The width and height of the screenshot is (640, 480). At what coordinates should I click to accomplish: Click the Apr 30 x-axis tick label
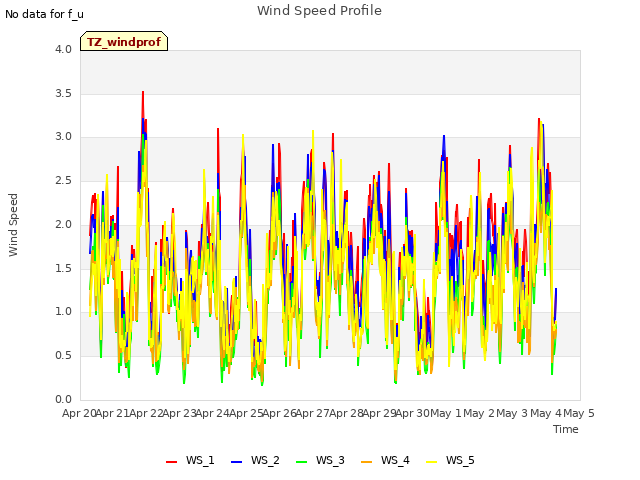(x=413, y=413)
